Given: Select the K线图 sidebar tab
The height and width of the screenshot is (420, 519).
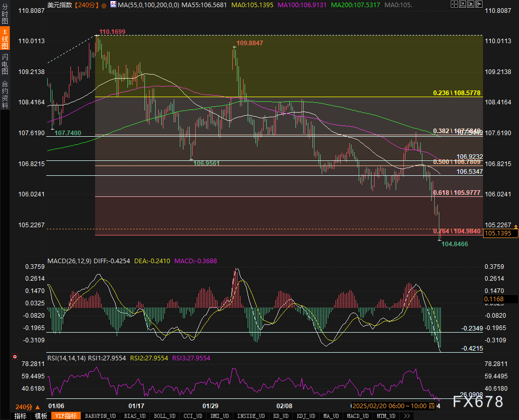Looking at the screenshot, I should [5, 39].
